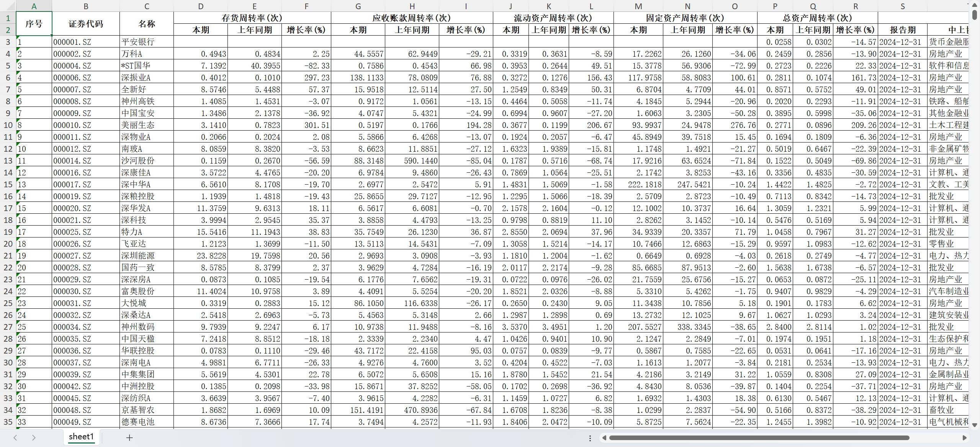Click the 报告期 column header cell
The image size is (980, 447).
coord(903,30)
